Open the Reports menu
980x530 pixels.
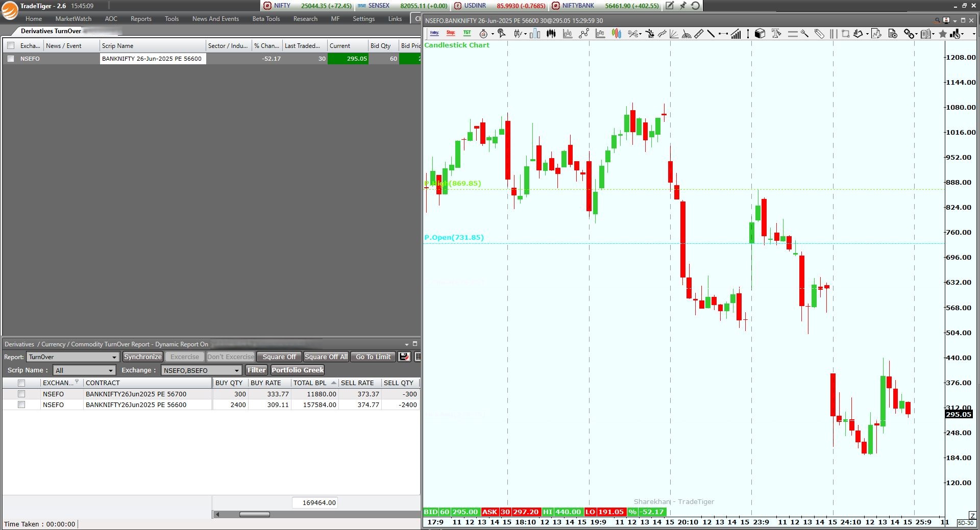141,19
